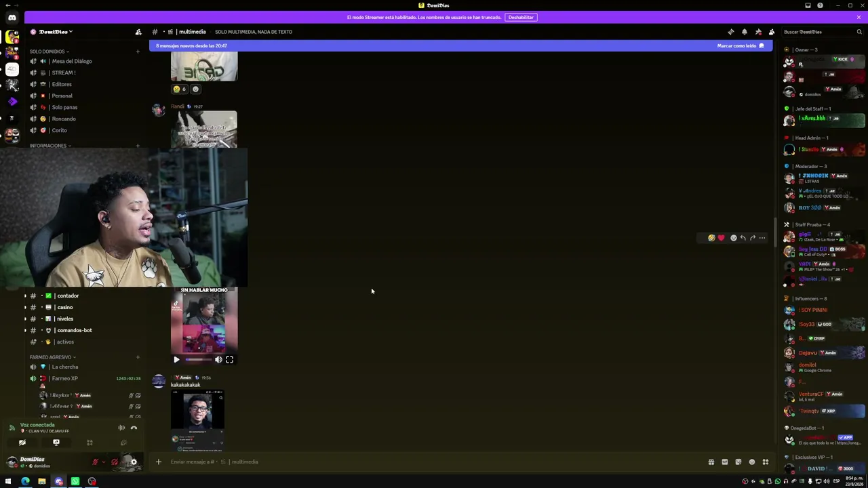The width and height of the screenshot is (868, 488).
Task: Collapse the FARMEO AGRESIVO category
Action: 52,357
